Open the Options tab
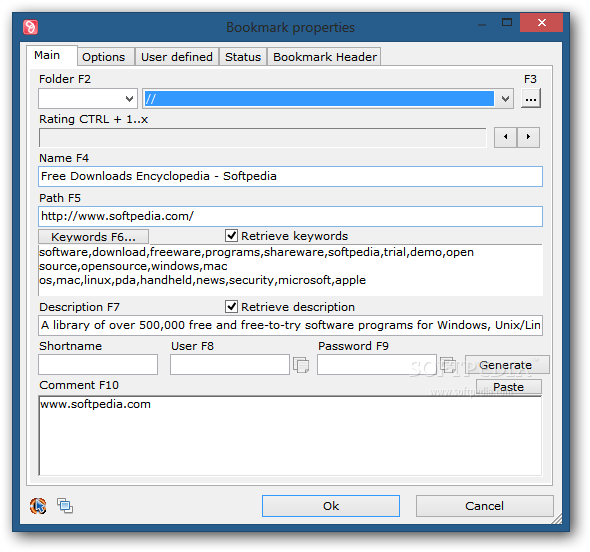The height and width of the screenshot is (552, 590). point(106,57)
